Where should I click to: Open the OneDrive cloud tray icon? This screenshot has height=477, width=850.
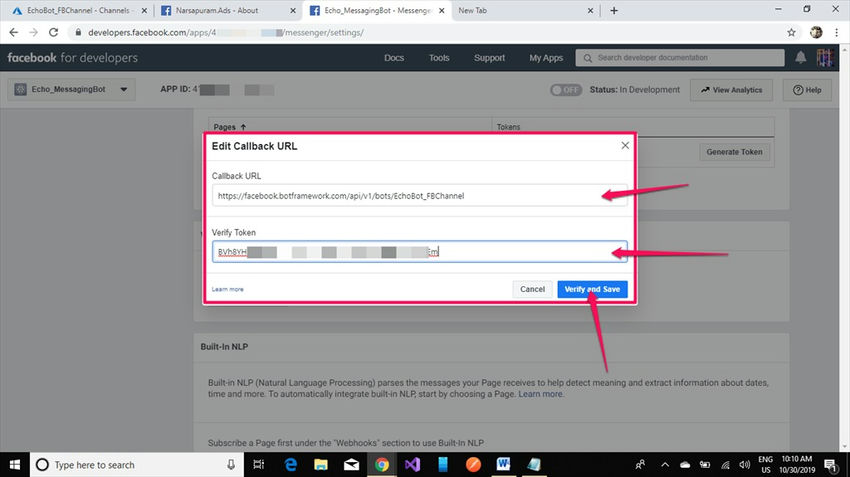pyautogui.click(x=685, y=465)
